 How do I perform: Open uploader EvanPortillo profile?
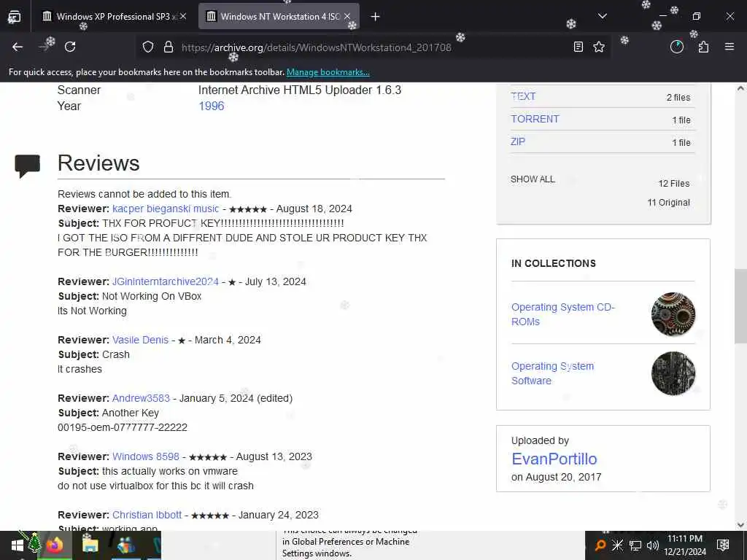point(554,459)
